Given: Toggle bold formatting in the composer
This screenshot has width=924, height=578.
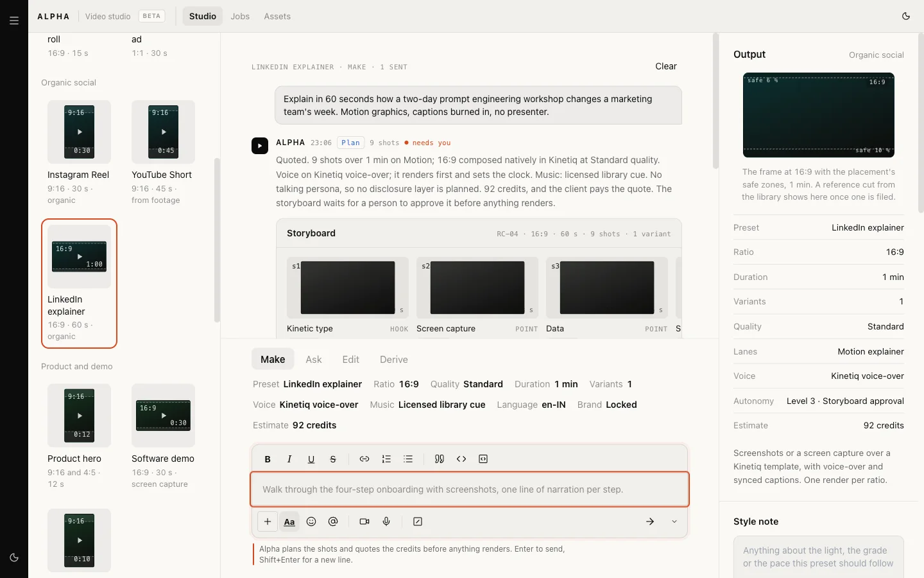Looking at the screenshot, I should (x=268, y=459).
